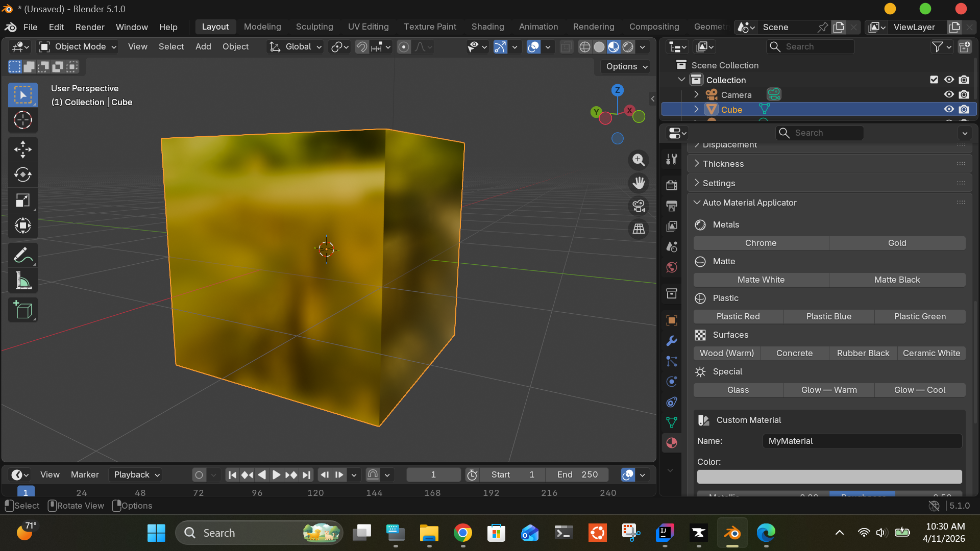The image size is (980, 551).
Task: Select the Measure tool
Action: (22, 281)
